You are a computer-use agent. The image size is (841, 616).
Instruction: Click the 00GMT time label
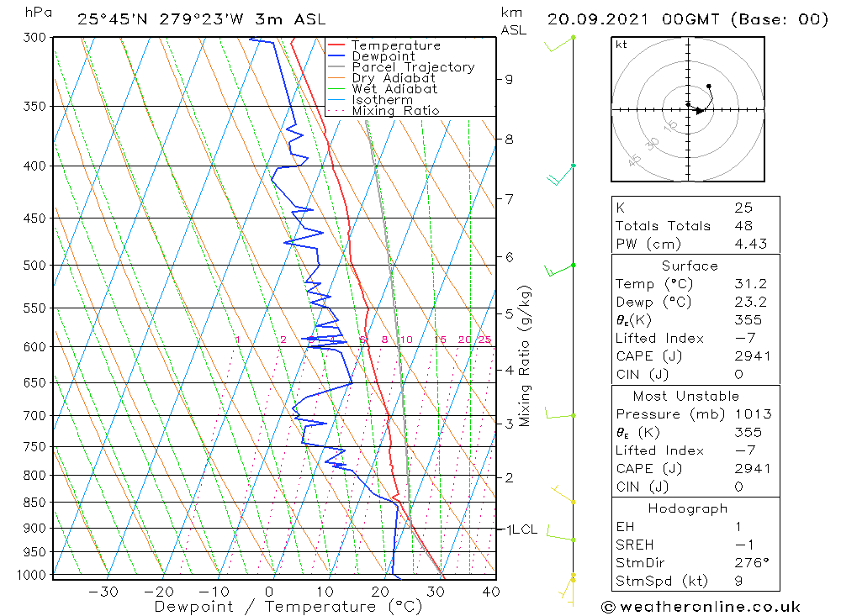[x=690, y=19]
